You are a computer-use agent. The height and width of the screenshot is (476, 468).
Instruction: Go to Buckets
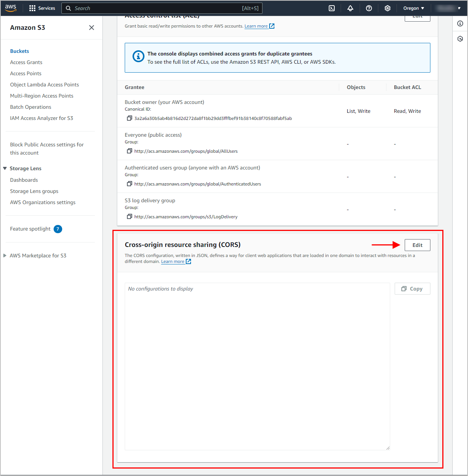click(x=19, y=51)
